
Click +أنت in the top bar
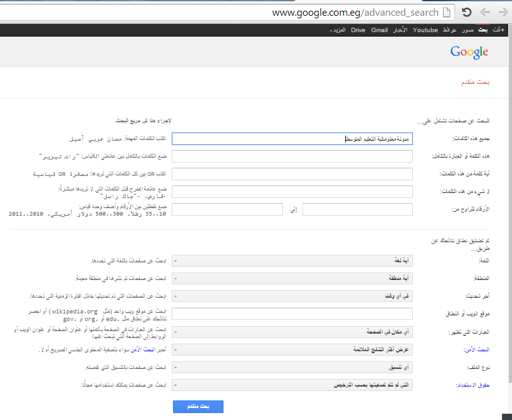tap(499, 30)
